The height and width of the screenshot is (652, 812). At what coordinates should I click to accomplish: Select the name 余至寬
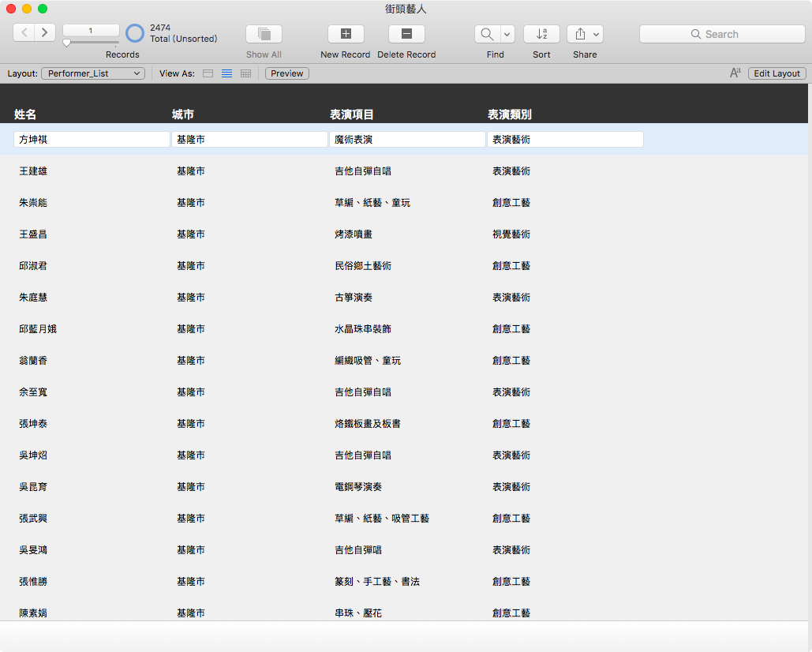click(33, 392)
